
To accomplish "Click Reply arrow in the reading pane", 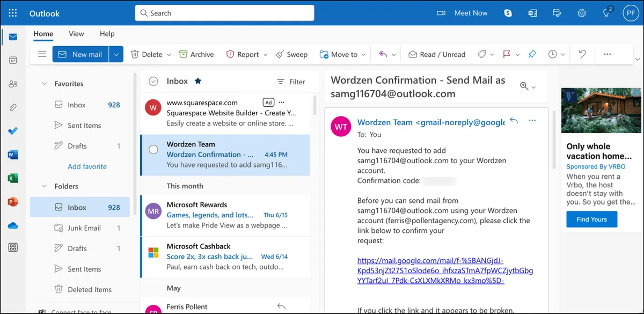I will pyautogui.click(x=514, y=120).
